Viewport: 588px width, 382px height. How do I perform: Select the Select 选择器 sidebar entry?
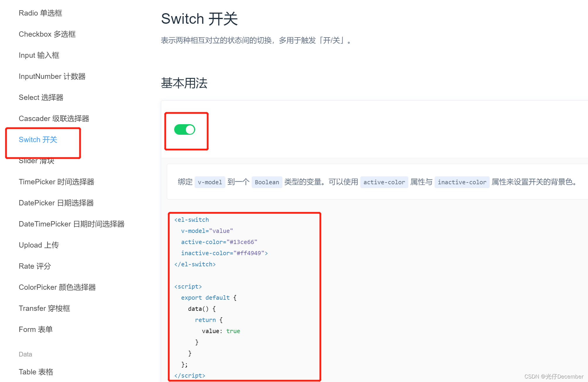point(41,98)
